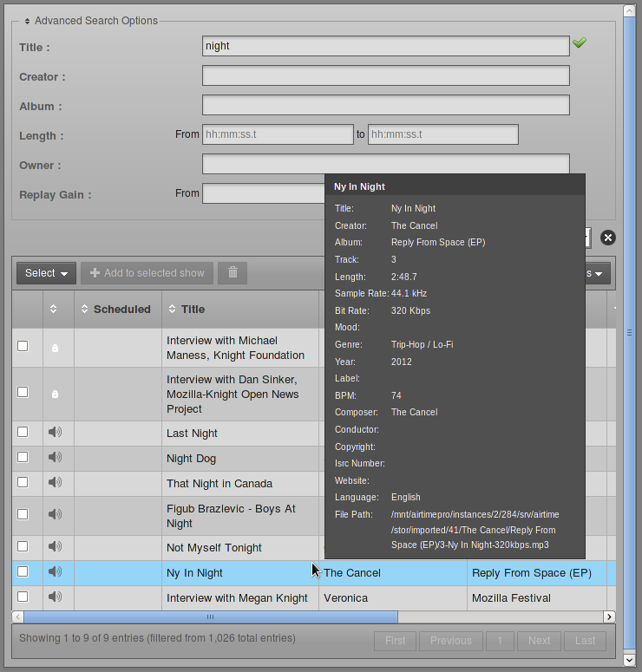Click the Creator search field

386,75
